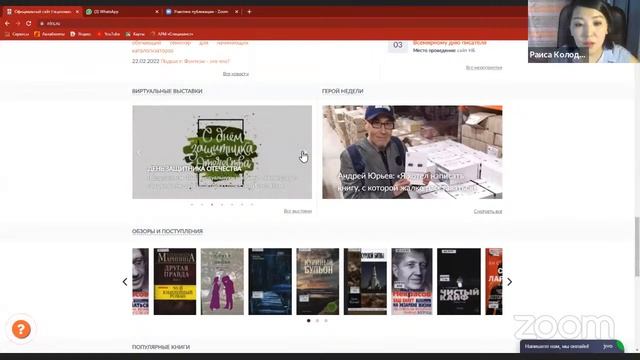This screenshot has width=640, height=360.
Task: Show previous slide in virtual exhibitions carousel
Action: (x=139, y=153)
